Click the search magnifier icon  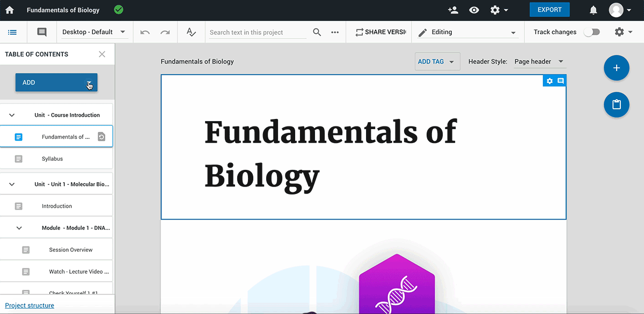pyautogui.click(x=317, y=32)
